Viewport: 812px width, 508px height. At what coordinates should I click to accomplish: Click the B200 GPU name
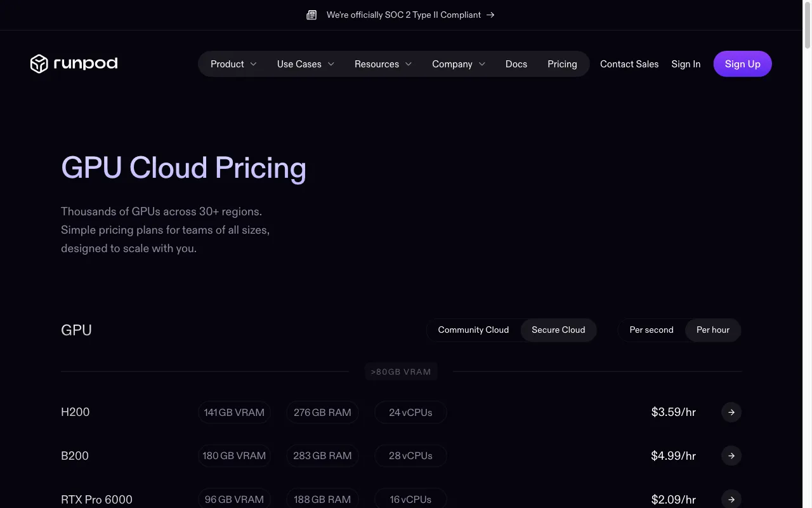click(x=75, y=456)
